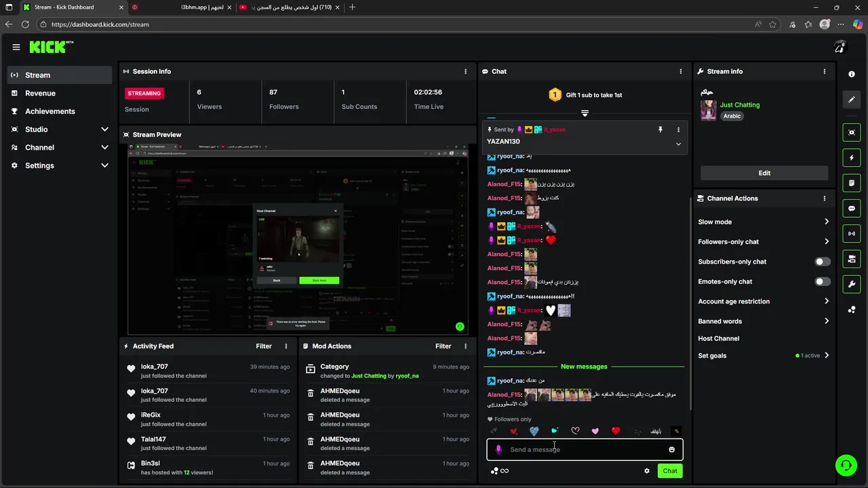Toggle the wrench Stream info widget icon

click(x=852, y=284)
